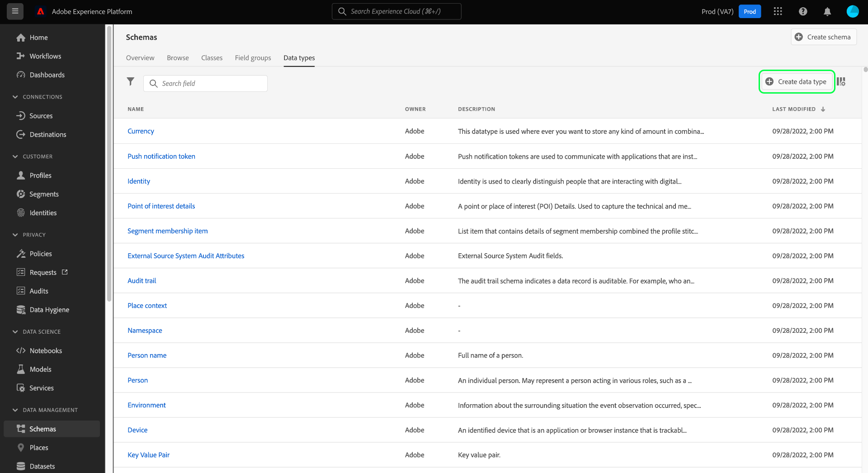
Task: Open the app switcher grid icon
Action: (x=778, y=11)
